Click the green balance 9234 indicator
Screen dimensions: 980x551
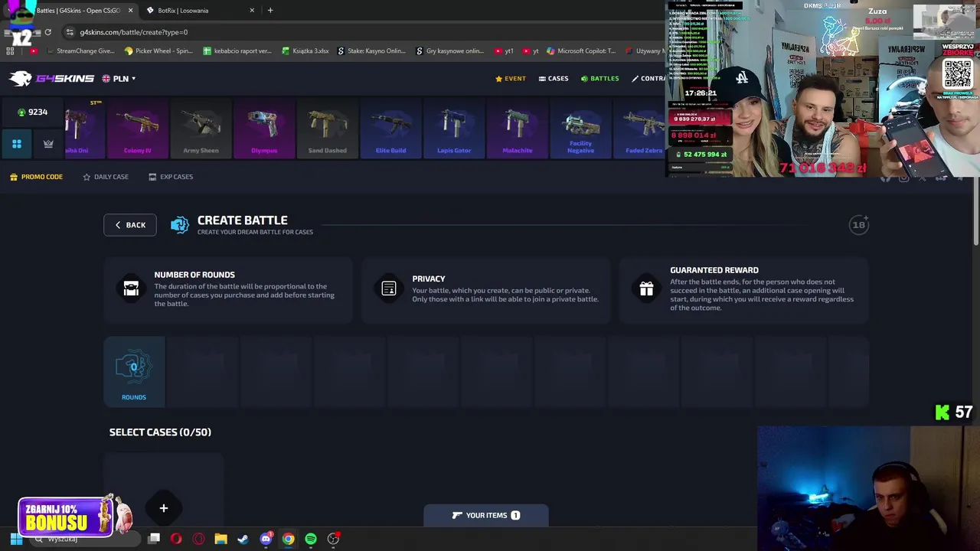[x=32, y=112]
